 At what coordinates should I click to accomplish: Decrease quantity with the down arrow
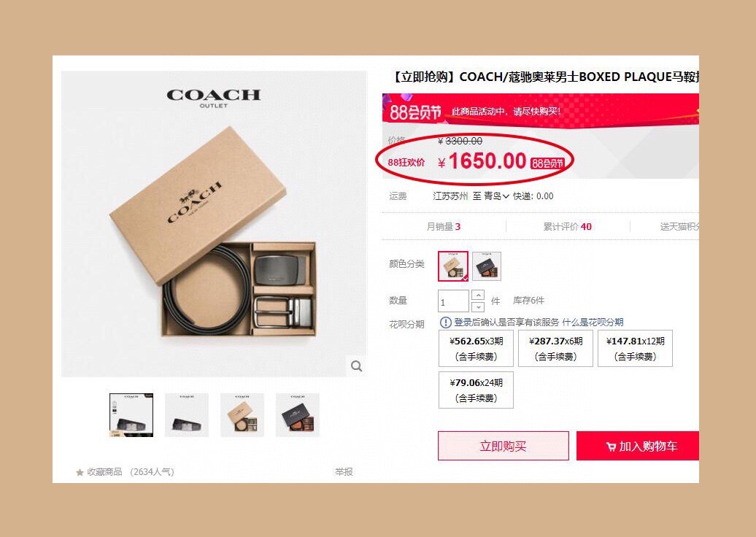point(478,306)
